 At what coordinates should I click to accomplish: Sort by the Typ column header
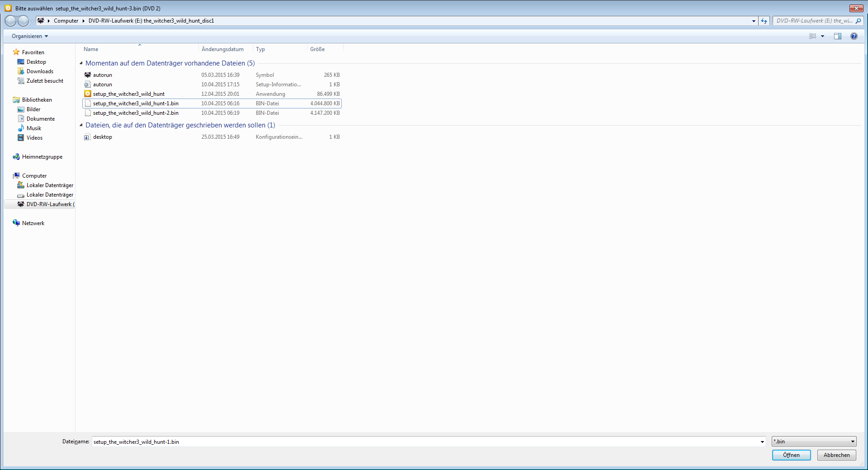point(280,49)
